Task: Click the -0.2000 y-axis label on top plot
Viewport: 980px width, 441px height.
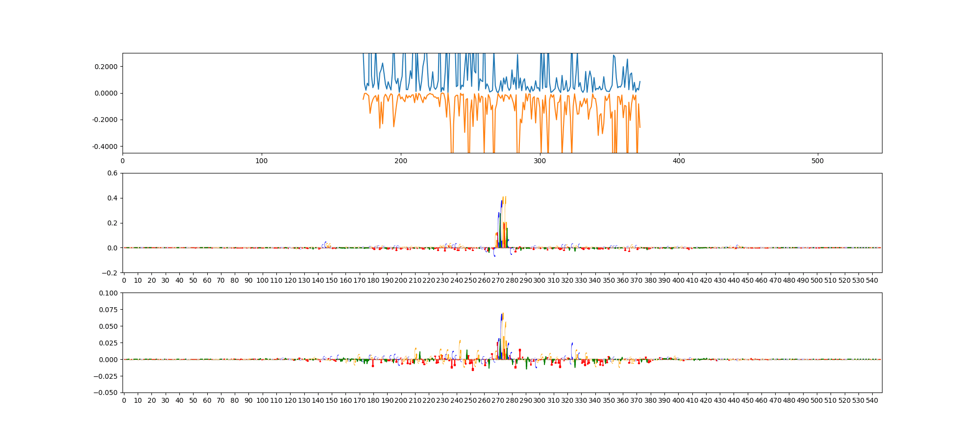Action: [105, 120]
